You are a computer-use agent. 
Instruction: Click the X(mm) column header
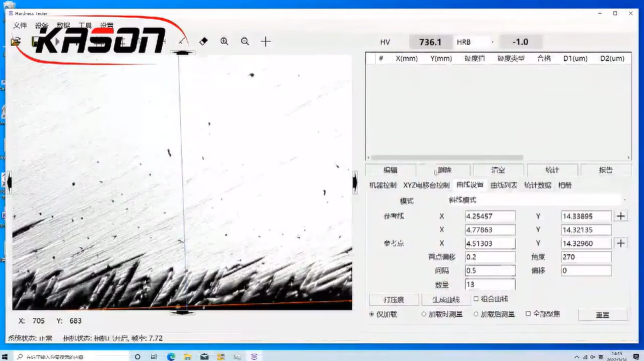click(407, 58)
